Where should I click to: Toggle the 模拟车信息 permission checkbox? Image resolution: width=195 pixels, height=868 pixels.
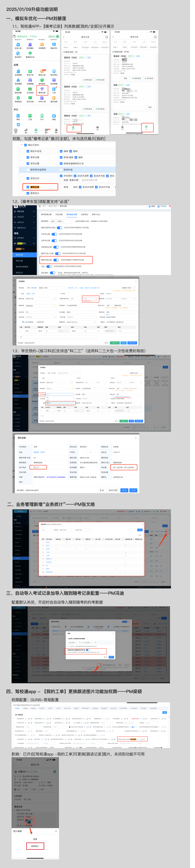pyautogui.click(x=28, y=151)
